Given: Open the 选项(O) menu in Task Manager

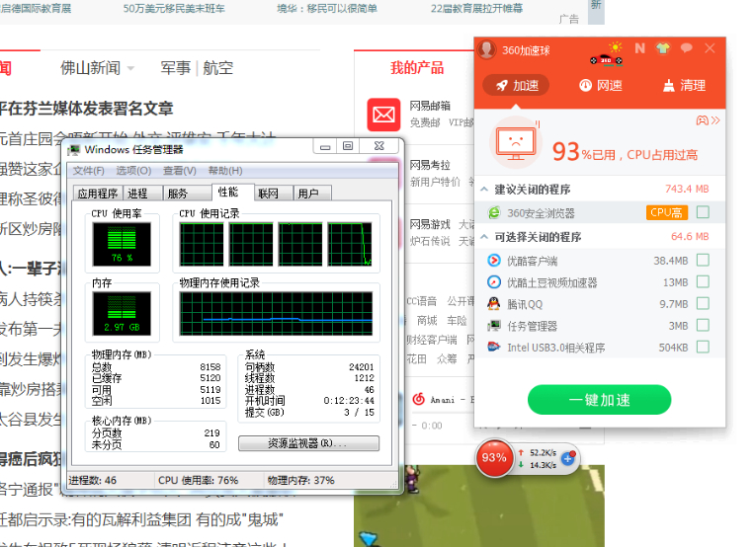Looking at the screenshot, I should point(133,171).
